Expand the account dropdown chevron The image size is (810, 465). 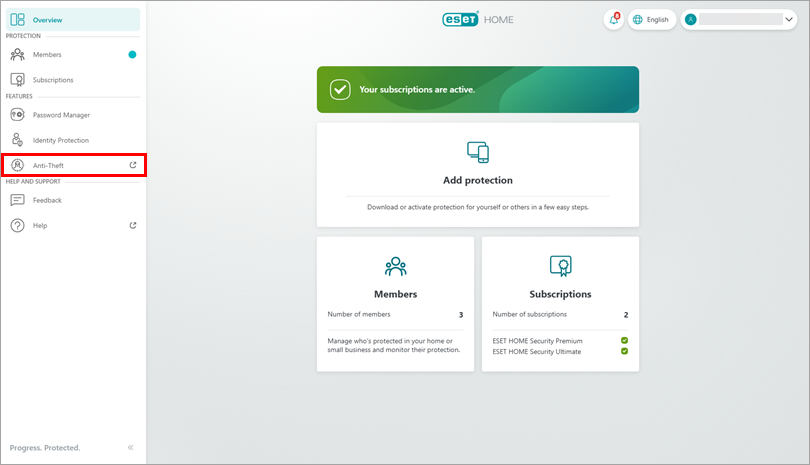pos(789,20)
